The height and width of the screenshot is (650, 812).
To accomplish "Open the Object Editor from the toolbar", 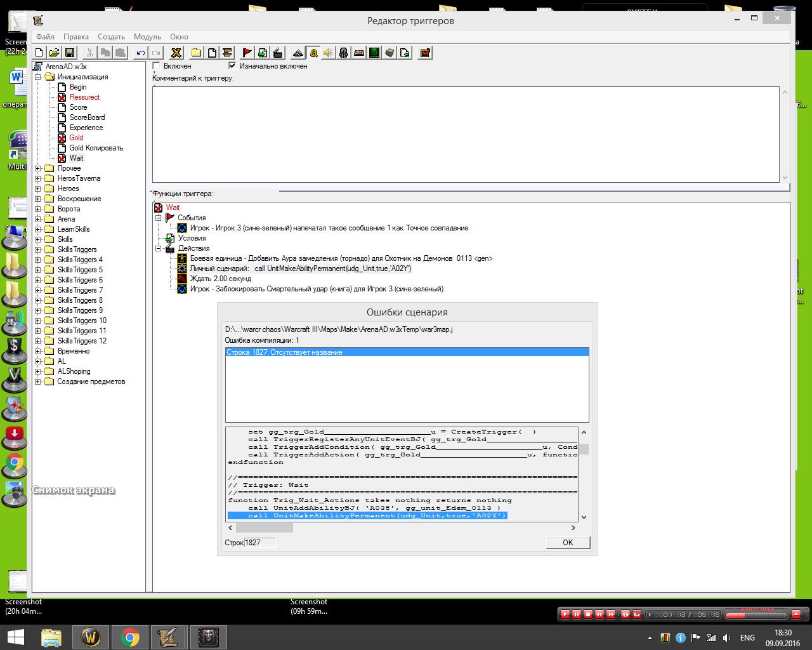I will pyautogui.click(x=344, y=53).
